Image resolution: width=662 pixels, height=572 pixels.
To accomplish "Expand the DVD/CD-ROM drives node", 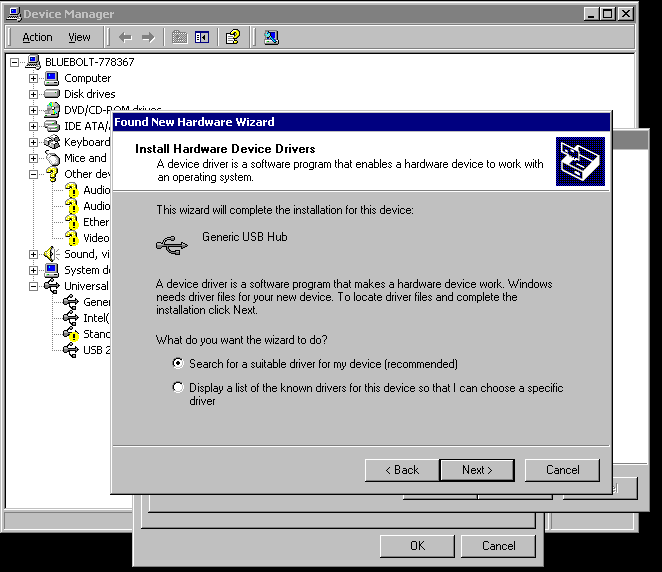I will (33, 110).
